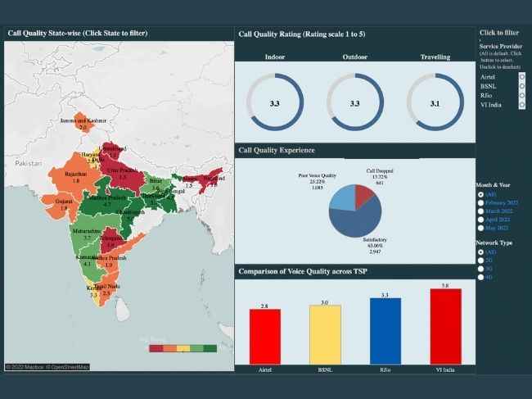Viewport: 532px width, 399px height.
Task: Filter by February 2022 month
Action: (x=480, y=202)
